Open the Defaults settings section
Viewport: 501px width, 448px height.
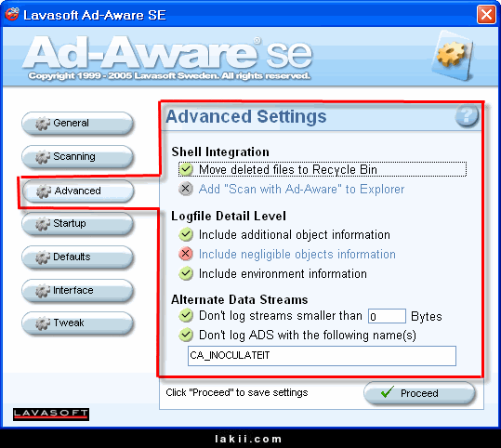pos(77,257)
